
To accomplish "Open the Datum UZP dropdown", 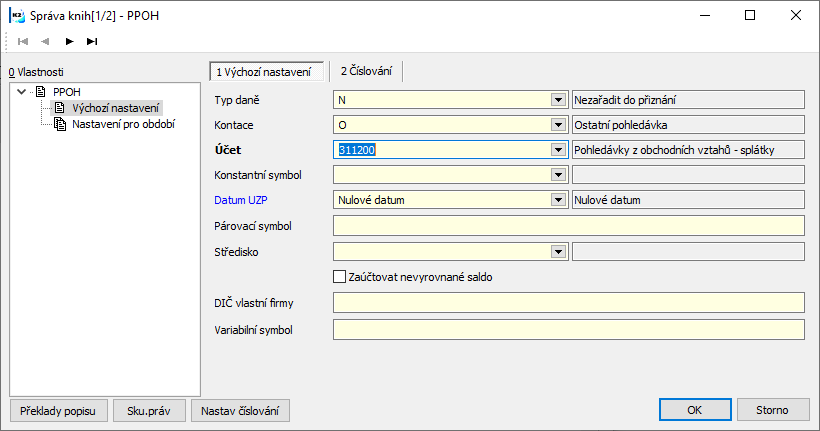I will click(558, 200).
